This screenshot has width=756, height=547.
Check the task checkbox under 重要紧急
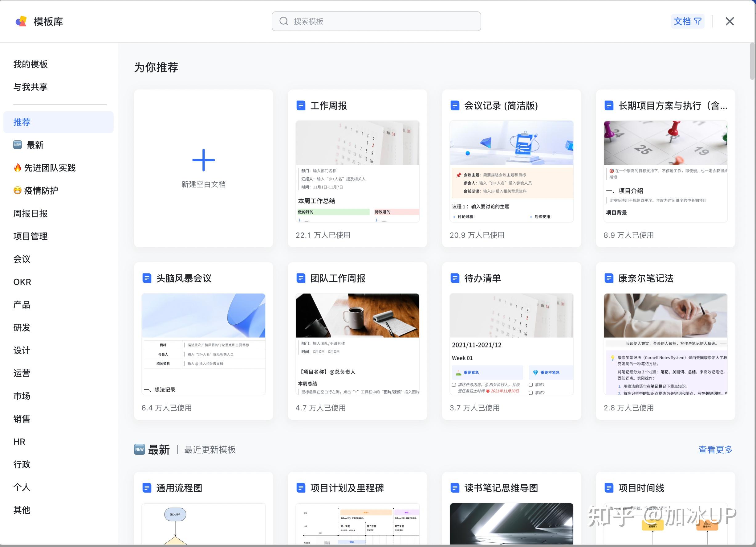point(454,385)
